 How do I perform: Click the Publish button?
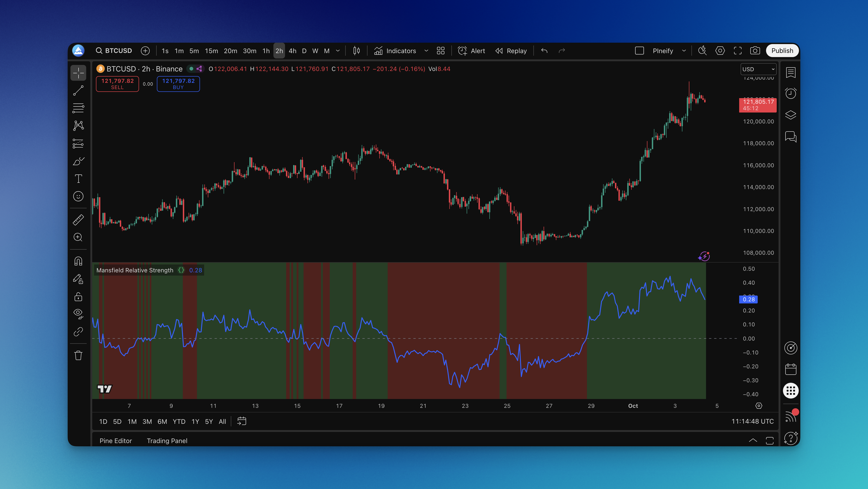(x=782, y=51)
